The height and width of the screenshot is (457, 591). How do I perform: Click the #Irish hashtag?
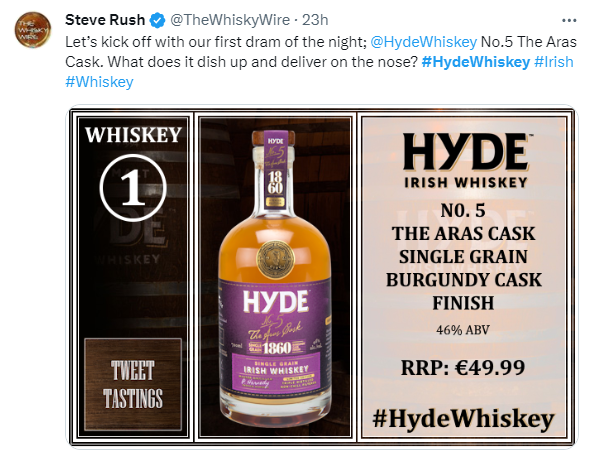tap(554, 62)
